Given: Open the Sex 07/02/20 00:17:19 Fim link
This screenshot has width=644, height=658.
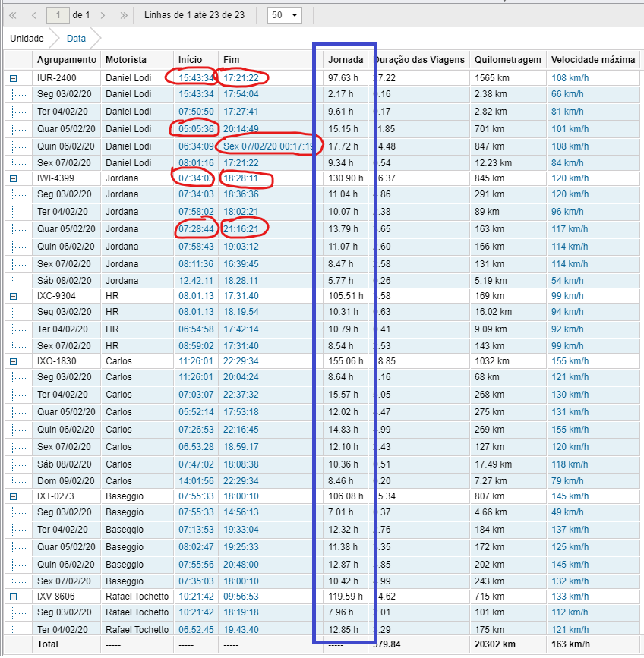Looking at the screenshot, I should [x=270, y=146].
